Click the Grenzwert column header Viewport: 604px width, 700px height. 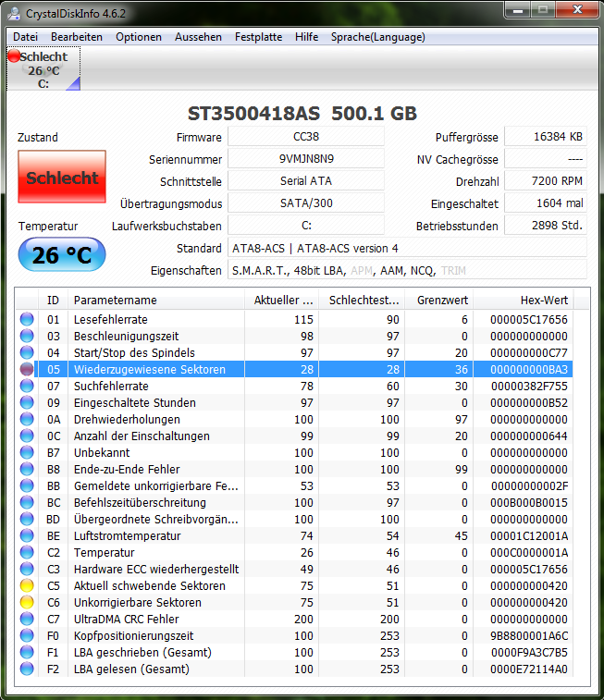[x=439, y=300]
